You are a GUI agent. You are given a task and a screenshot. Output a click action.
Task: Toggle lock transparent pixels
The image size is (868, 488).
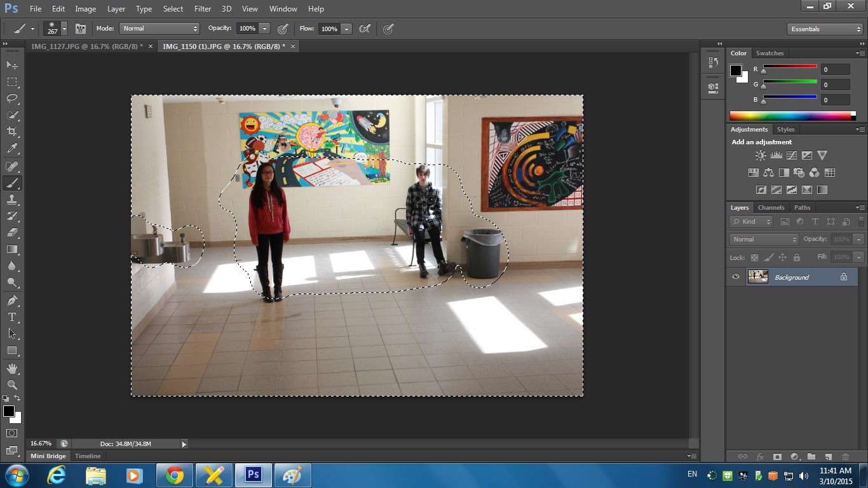754,257
